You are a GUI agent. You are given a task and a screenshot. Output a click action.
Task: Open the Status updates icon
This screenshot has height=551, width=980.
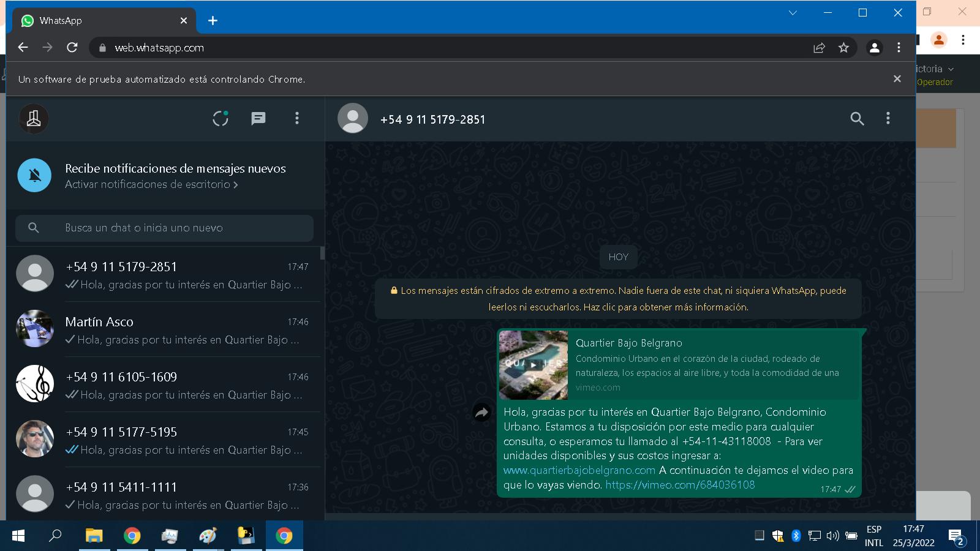[221, 118]
